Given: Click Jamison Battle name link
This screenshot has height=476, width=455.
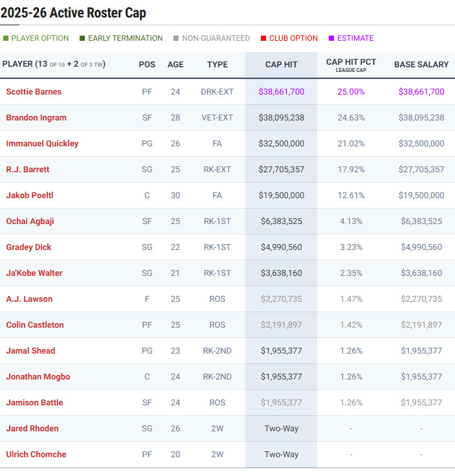Looking at the screenshot, I should 34,403.
